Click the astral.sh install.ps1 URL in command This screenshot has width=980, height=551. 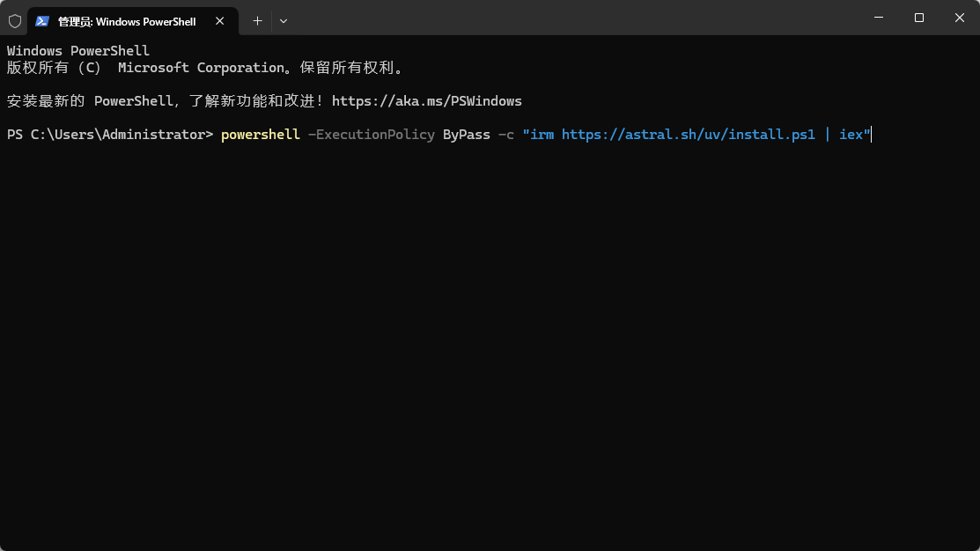coord(689,135)
